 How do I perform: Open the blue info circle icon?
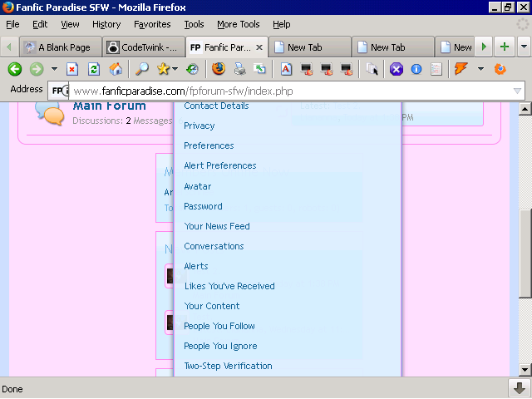click(416, 69)
